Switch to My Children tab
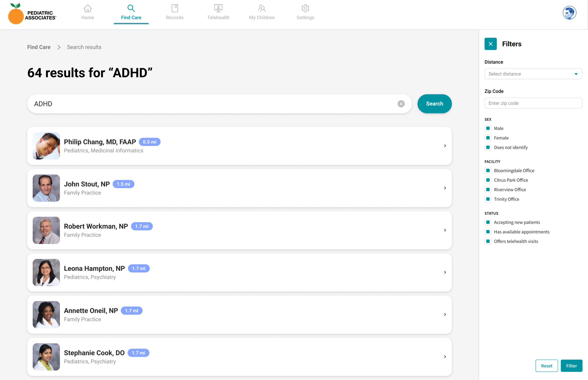Viewport: 588px width, 380px height. (262, 12)
